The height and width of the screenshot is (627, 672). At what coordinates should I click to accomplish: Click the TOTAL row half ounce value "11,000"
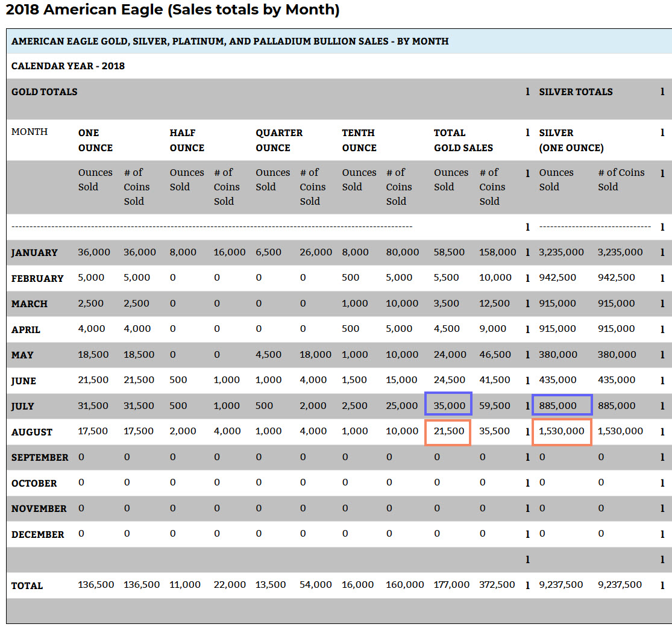185,585
